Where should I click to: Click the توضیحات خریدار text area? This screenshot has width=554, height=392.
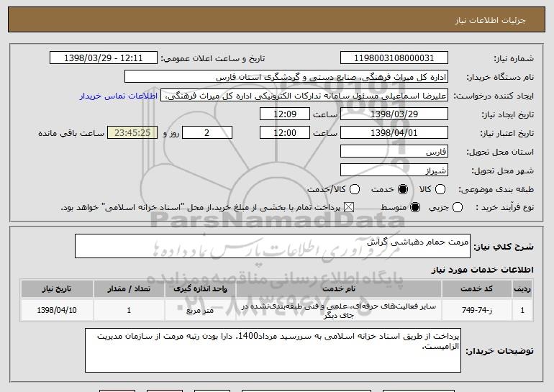pos(273,350)
